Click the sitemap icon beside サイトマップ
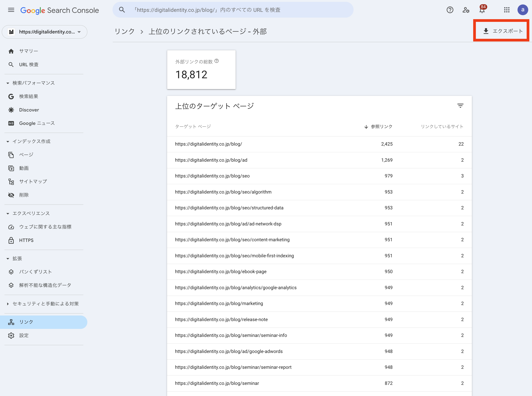532x396 pixels. pyautogui.click(x=11, y=182)
